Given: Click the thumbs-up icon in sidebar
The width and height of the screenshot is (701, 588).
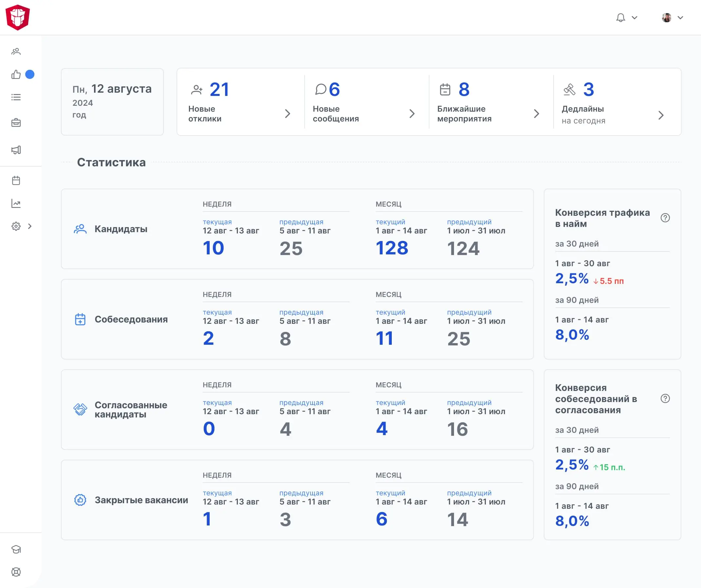Looking at the screenshot, I should point(16,74).
